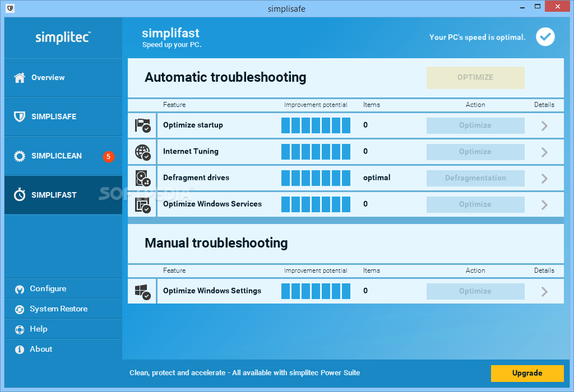Screen dimensions: 574x392
Task: Click Optimize startup improvement potential bar
Action: [316, 125]
